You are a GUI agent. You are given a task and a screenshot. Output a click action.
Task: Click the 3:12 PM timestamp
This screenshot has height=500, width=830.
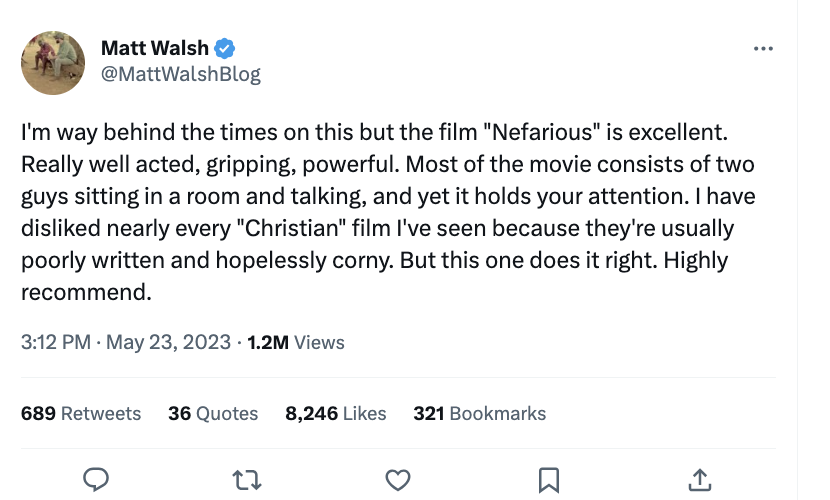(x=55, y=342)
